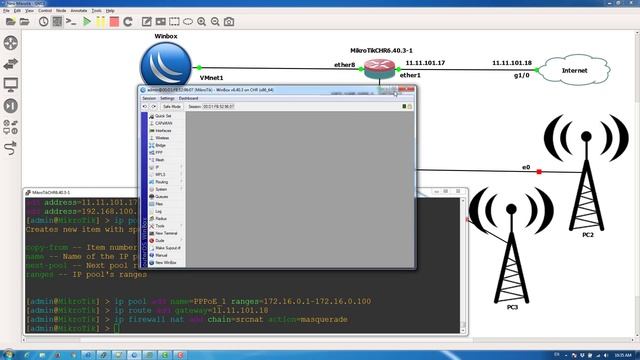
Task: Click the Session address field in WinBox
Action: click(218, 107)
